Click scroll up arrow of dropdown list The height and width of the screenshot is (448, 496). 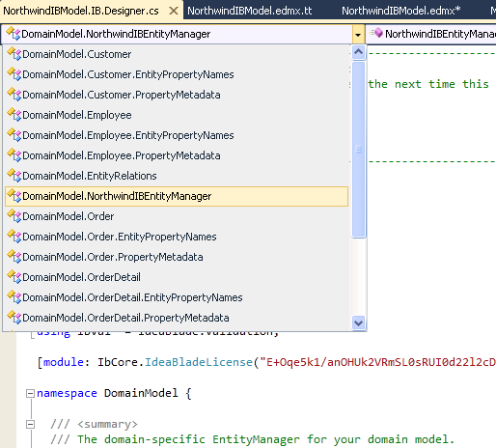click(x=358, y=52)
